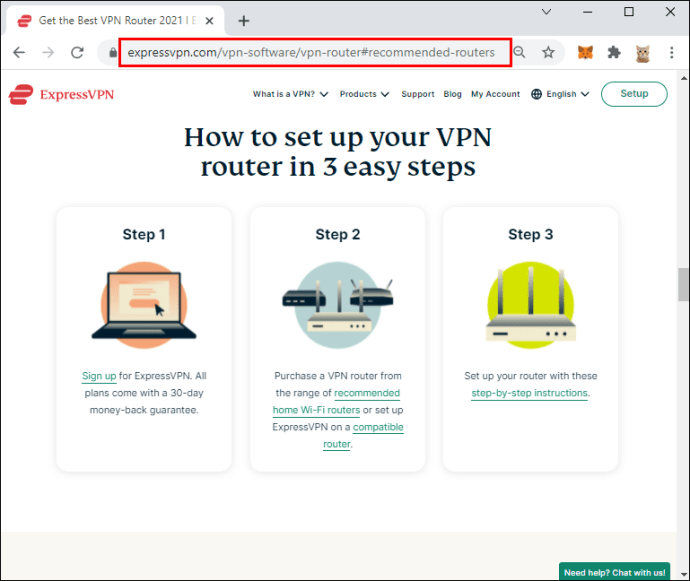Expand the What is a VPN? menu
The image size is (690, 581).
click(290, 94)
